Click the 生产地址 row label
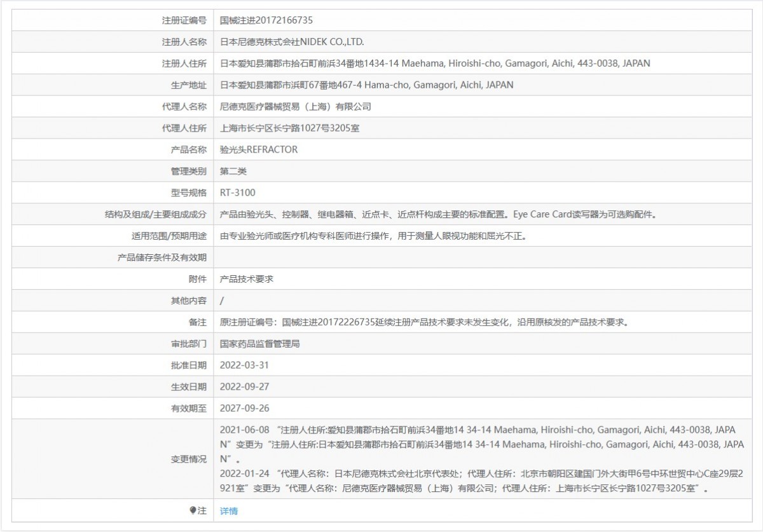 (189, 85)
